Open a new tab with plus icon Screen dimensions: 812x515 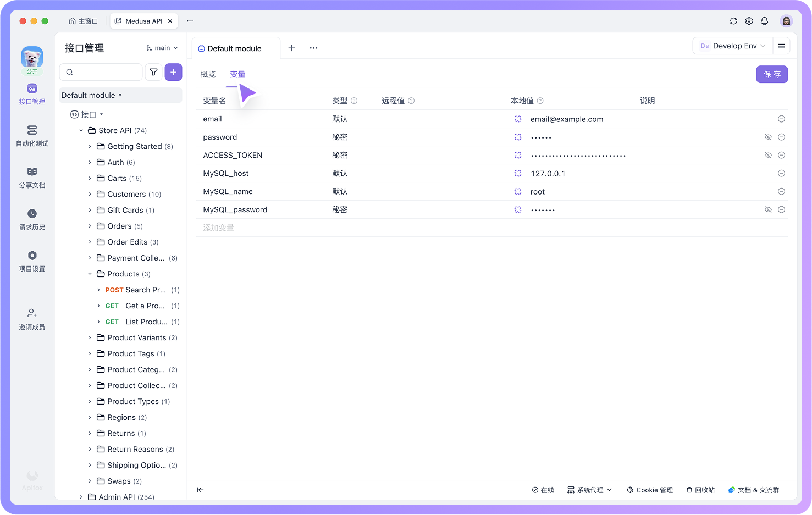pos(291,48)
